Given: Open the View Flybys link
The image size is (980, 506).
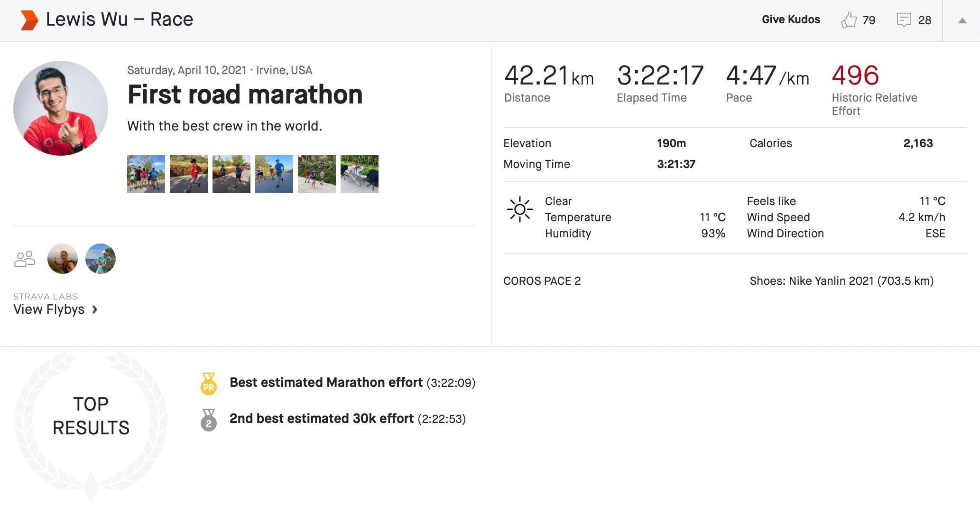Looking at the screenshot, I should pyautogui.click(x=49, y=309).
